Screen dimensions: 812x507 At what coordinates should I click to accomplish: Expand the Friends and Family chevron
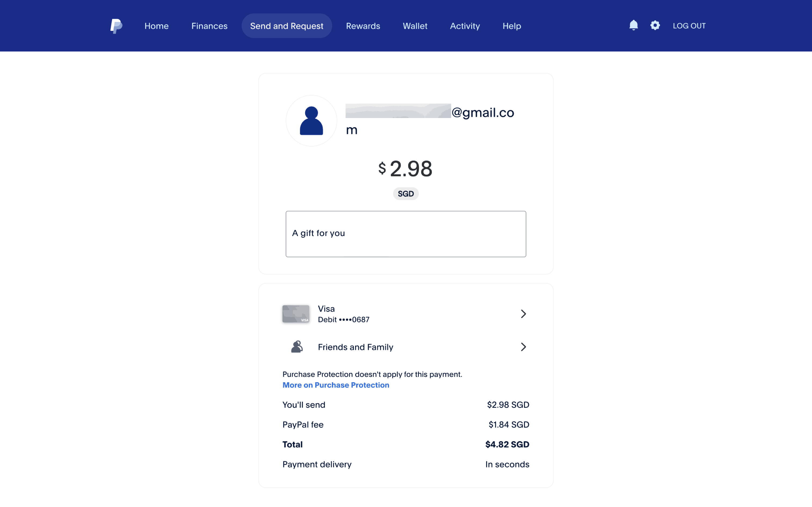coord(523,347)
